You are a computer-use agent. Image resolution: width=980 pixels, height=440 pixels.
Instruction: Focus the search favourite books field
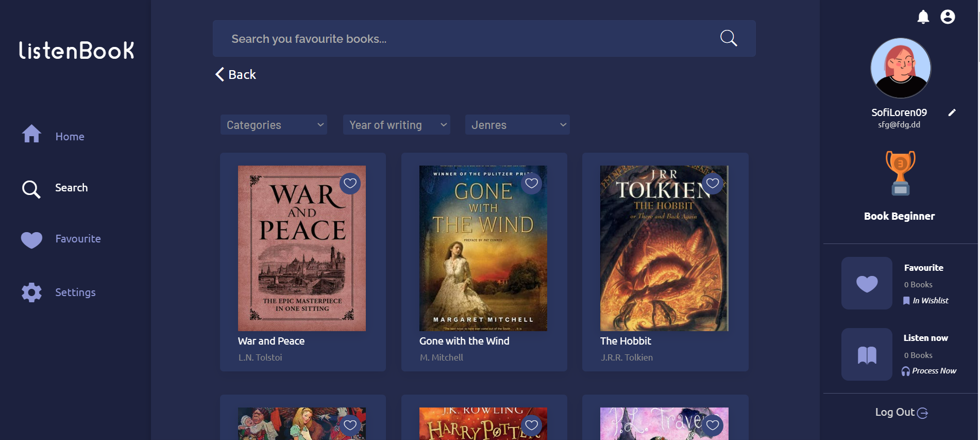pos(484,39)
